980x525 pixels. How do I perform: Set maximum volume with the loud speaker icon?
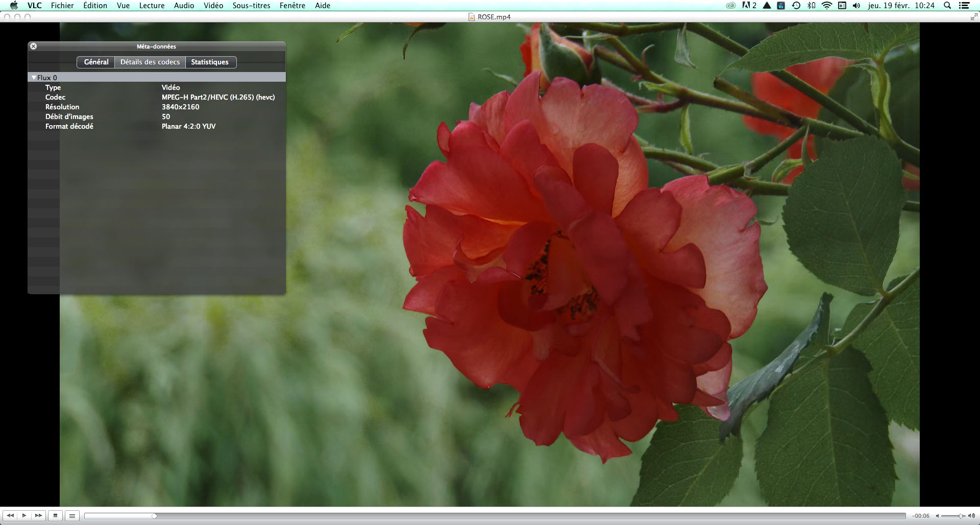pos(971,516)
